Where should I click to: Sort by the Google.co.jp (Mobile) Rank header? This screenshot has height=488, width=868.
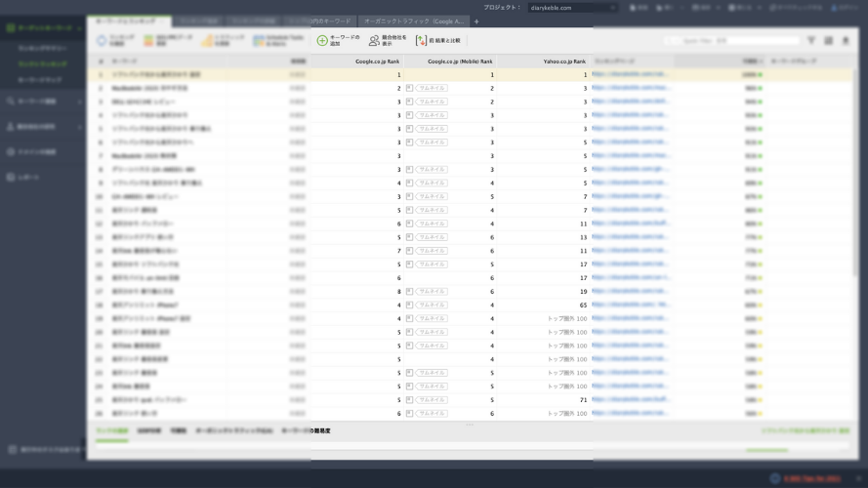(x=450, y=61)
